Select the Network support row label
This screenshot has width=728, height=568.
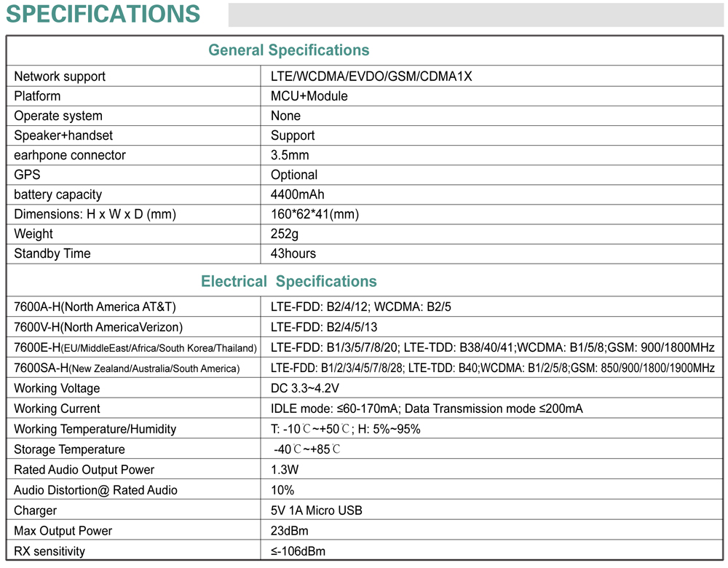click(60, 76)
